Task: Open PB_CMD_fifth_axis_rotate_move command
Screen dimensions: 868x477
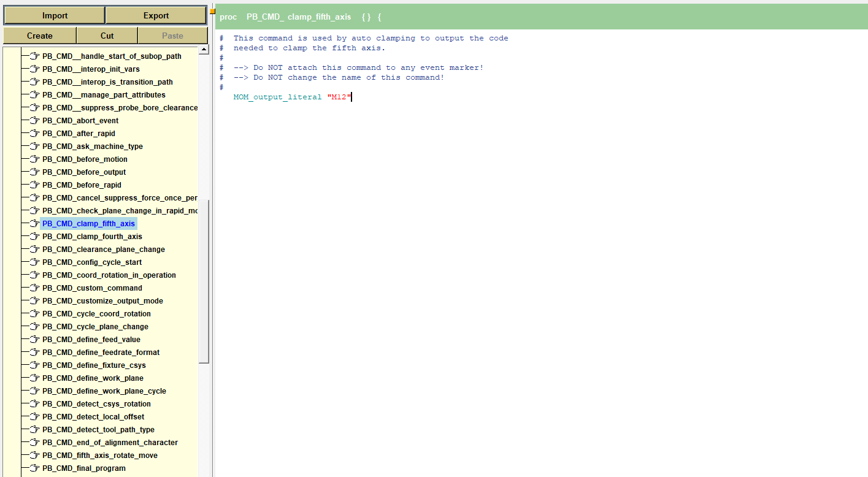Action: pyautogui.click(x=99, y=456)
